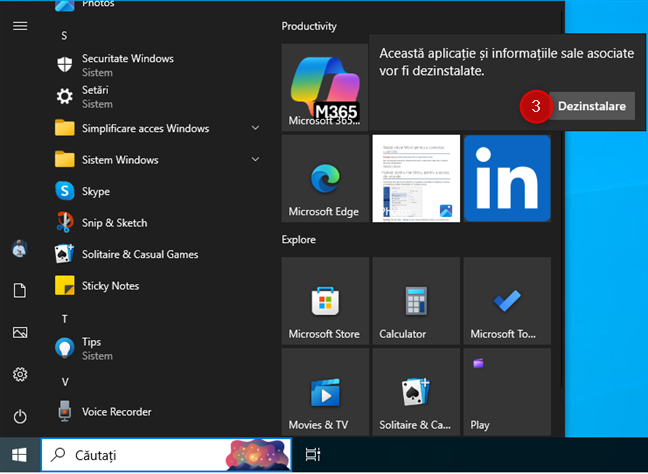
Task: Launch Sticky Notes app icon
Action: click(x=64, y=286)
